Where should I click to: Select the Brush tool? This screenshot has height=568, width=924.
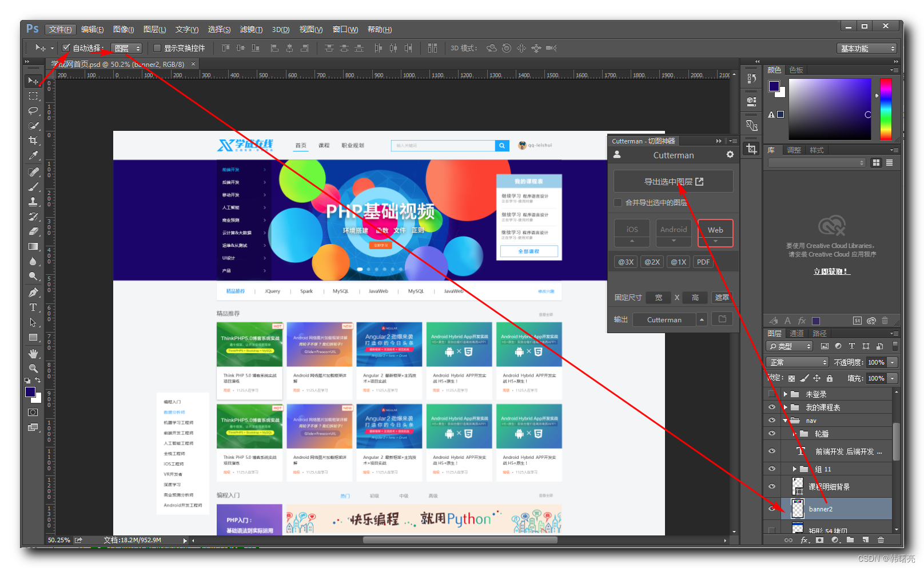[33, 186]
